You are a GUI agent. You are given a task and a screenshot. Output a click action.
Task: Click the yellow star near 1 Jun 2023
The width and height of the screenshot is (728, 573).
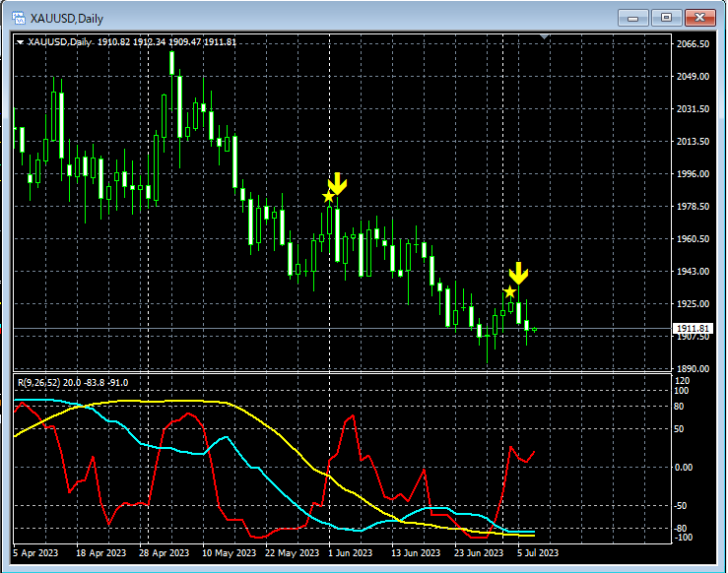click(328, 197)
